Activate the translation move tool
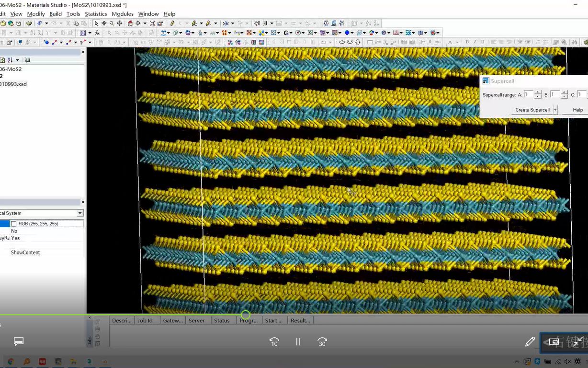This screenshot has height=368, width=588. pos(119,23)
